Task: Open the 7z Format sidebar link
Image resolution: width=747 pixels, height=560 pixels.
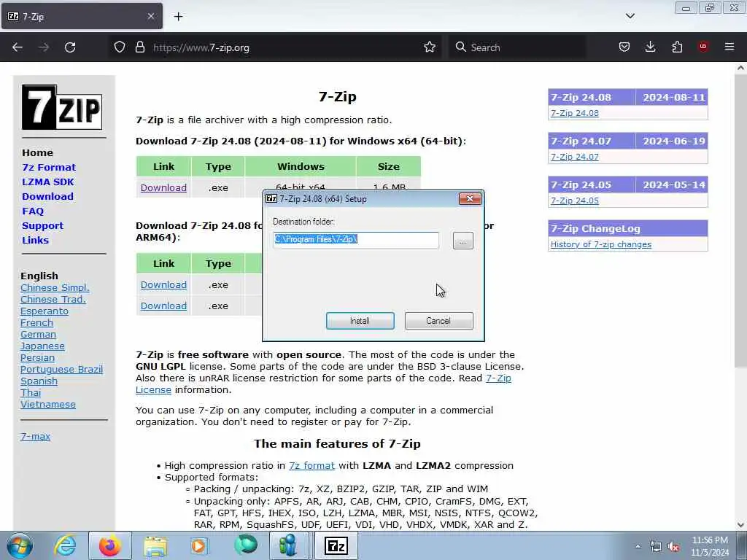Action: click(x=49, y=168)
